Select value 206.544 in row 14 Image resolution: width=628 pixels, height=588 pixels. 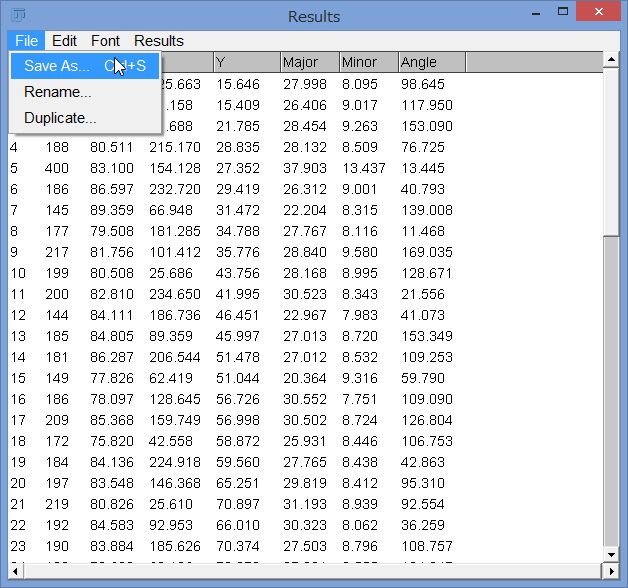(x=175, y=357)
